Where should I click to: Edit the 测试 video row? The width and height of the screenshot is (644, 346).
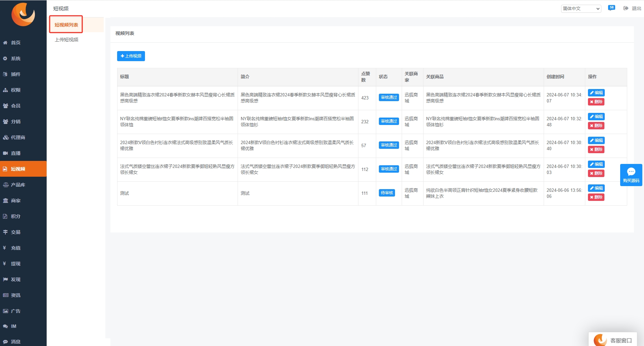[596, 188]
